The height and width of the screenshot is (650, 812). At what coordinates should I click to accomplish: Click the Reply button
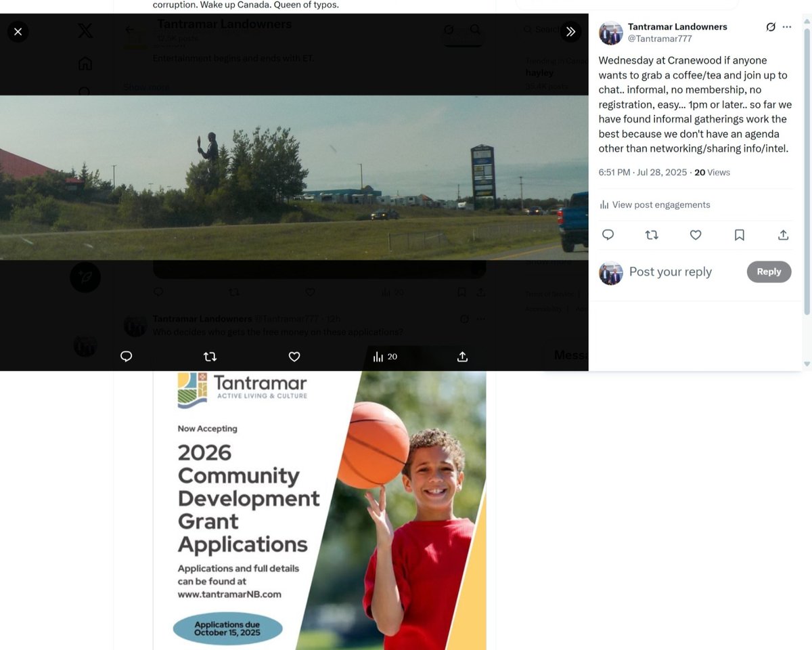769,271
